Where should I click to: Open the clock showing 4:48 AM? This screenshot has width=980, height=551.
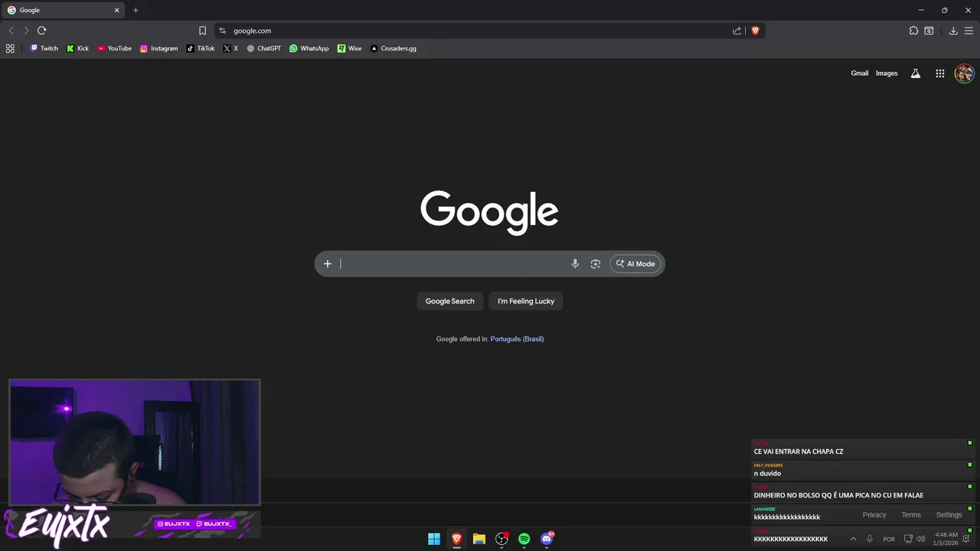click(946, 539)
